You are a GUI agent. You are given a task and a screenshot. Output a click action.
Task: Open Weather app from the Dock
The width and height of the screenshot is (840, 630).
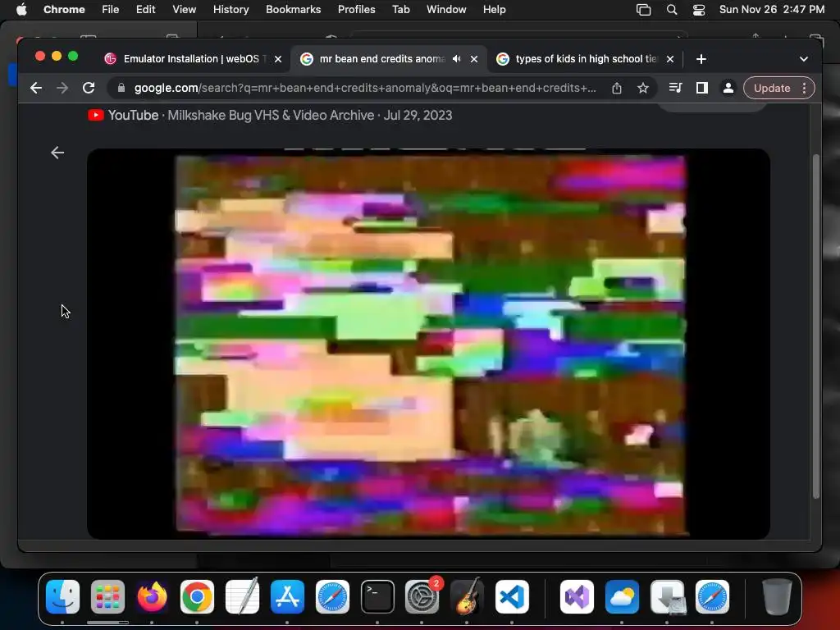click(x=622, y=596)
